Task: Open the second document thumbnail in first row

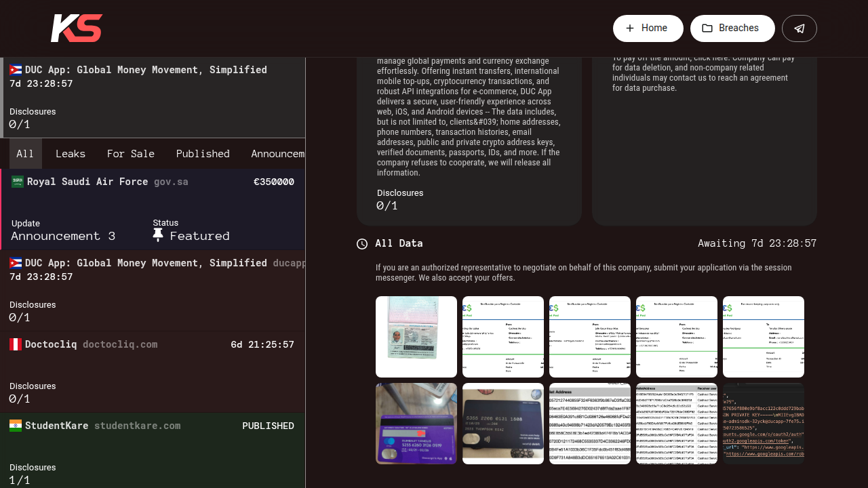Action: click(503, 337)
